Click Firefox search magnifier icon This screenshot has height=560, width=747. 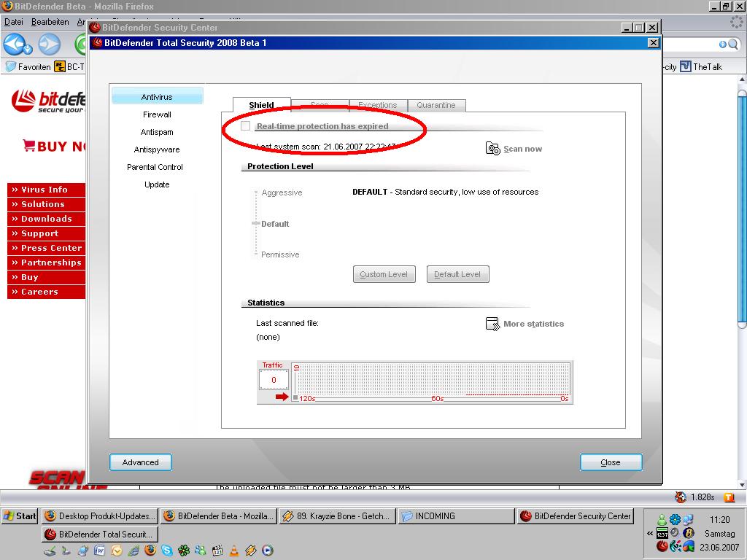click(732, 44)
